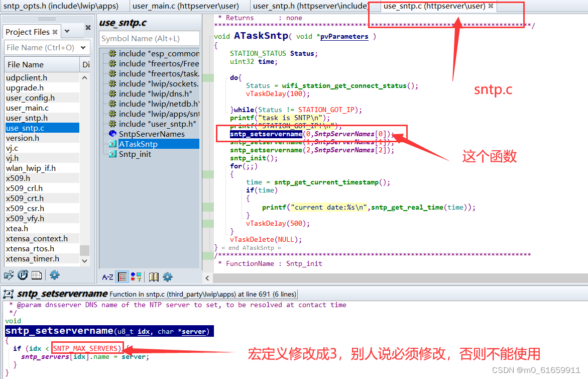Click the sort-by-line-order symbol list icon
Screen dimensions: 588x379
(x=122, y=276)
